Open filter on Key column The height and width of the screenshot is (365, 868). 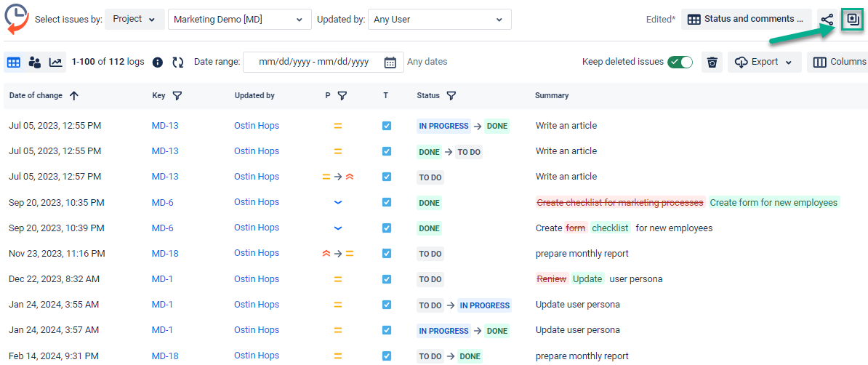point(177,95)
